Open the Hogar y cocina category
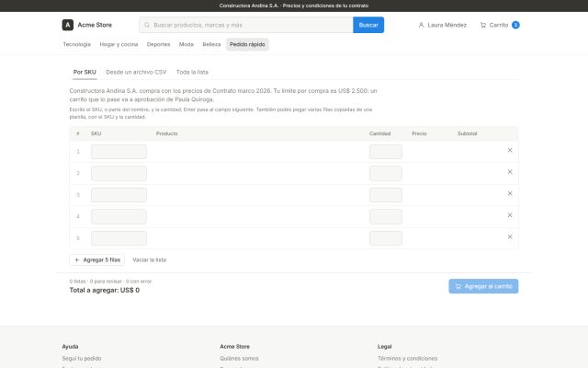This screenshot has width=588, height=368. point(119,44)
